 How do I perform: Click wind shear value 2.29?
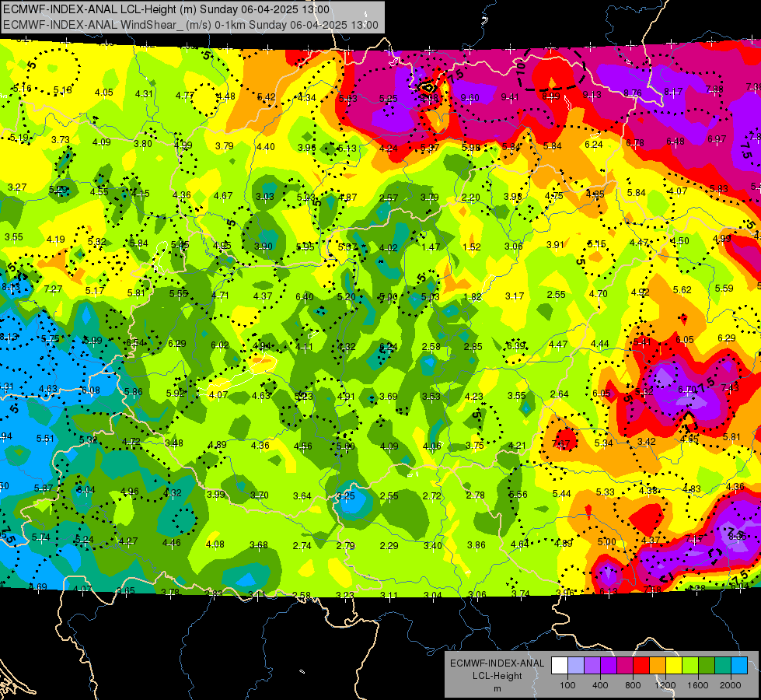point(389,546)
